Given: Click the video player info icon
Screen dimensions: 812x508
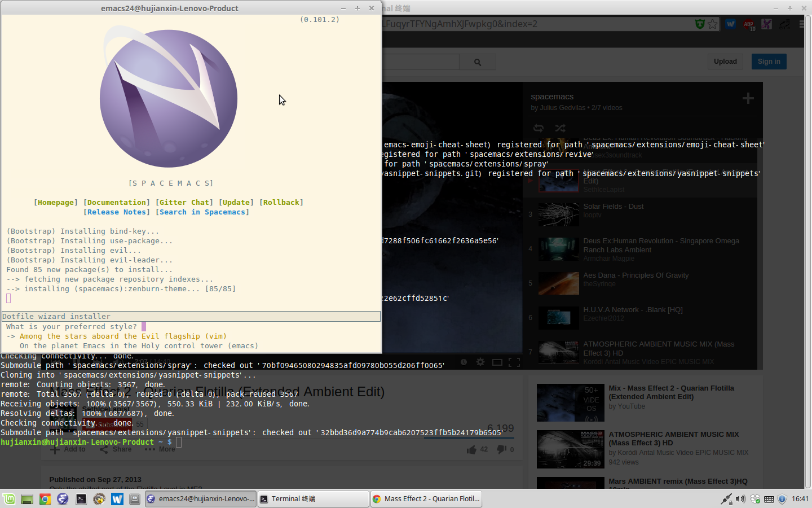Looking at the screenshot, I should coord(464,362).
